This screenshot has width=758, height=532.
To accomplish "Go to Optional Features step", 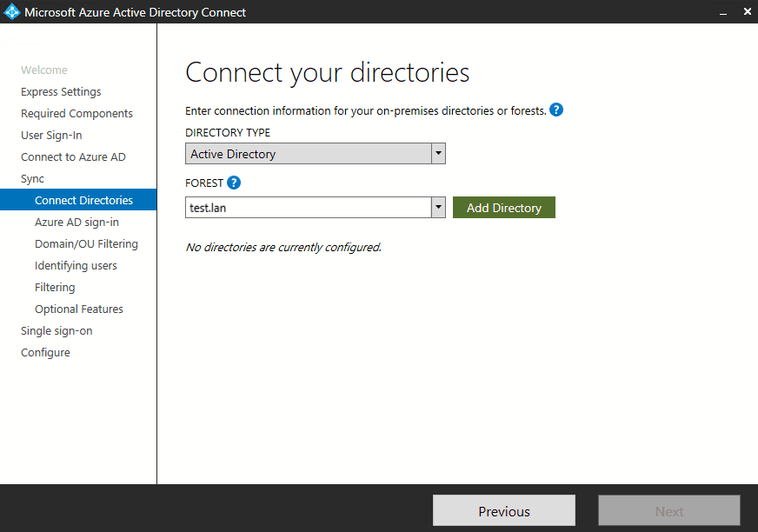I will pyautogui.click(x=79, y=309).
